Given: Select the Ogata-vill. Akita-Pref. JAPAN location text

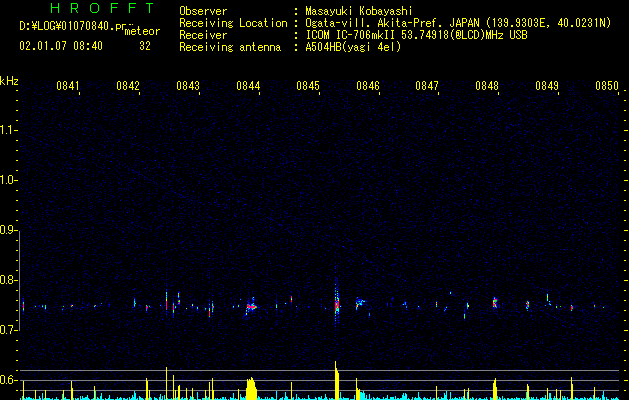Looking at the screenshot, I should (x=458, y=23).
